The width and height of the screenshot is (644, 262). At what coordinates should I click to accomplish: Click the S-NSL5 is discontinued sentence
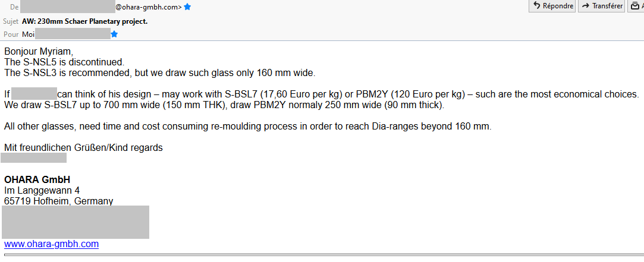[64, 62]
